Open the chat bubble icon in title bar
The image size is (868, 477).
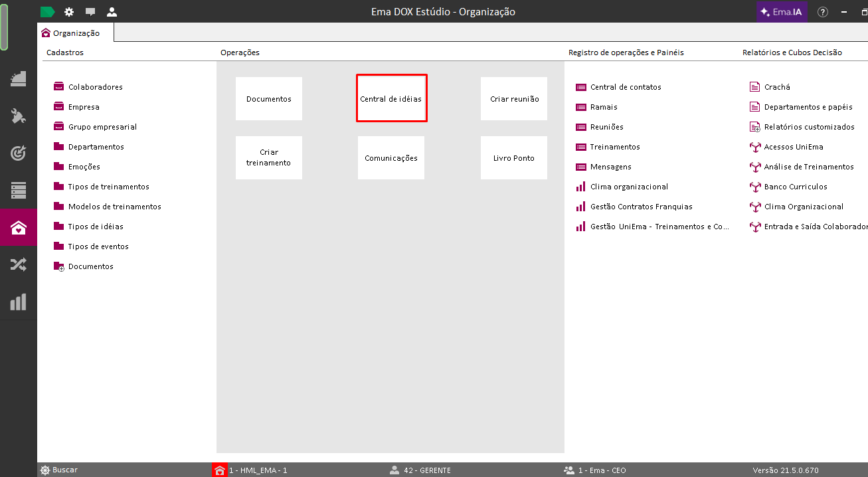(90, 12)
